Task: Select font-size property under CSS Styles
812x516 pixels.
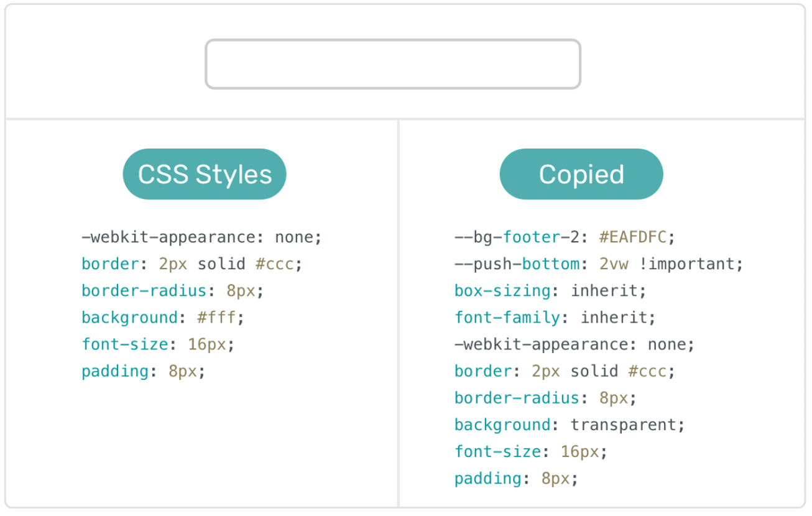Action: pos(124,344)
